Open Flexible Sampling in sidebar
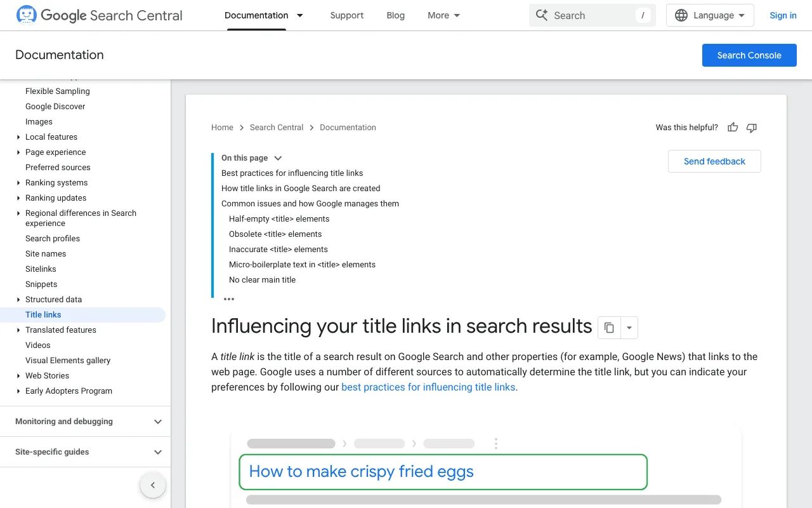 click(x=58, y=91)
